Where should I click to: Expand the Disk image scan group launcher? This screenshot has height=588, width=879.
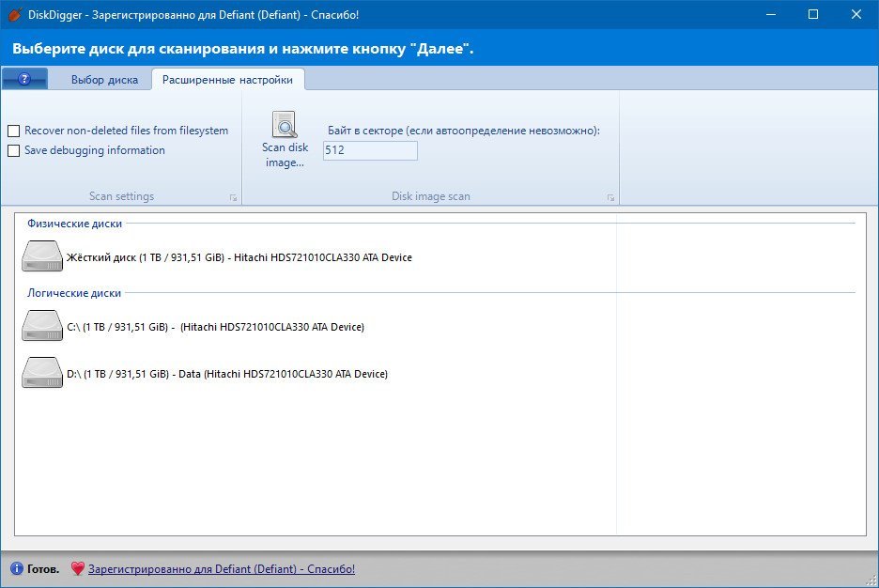coord(611,198)
